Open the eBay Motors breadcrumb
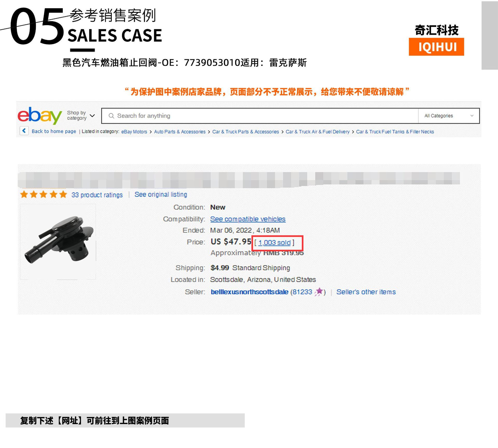This screenshot has height=448, width=498. (x=134, y=132)
